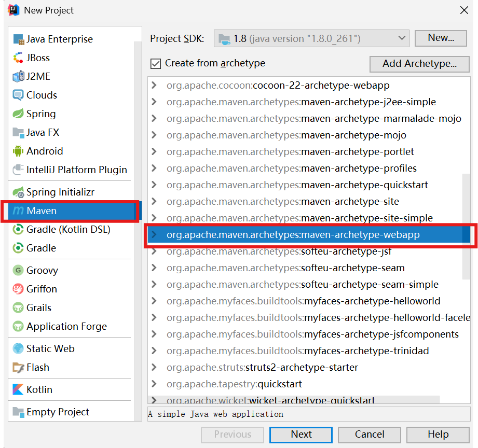478x448 pixels.
Task: Select myfaces-archetype-jsfcomponents archetype row
Action: [x=309, y=334]
